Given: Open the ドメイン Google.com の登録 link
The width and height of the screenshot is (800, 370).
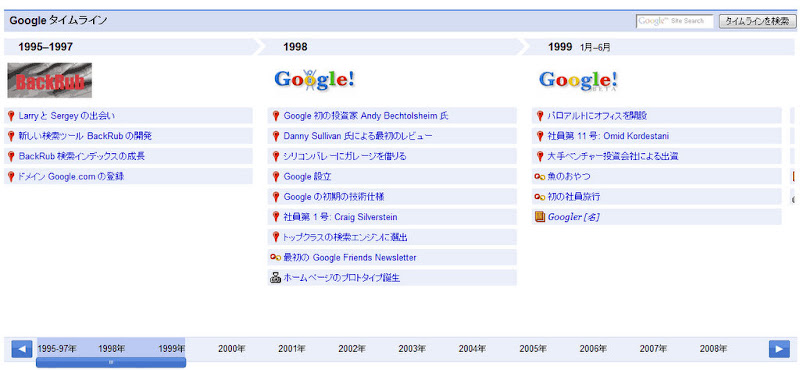Looking at the screenshot, I should click(x=71, y=177).
